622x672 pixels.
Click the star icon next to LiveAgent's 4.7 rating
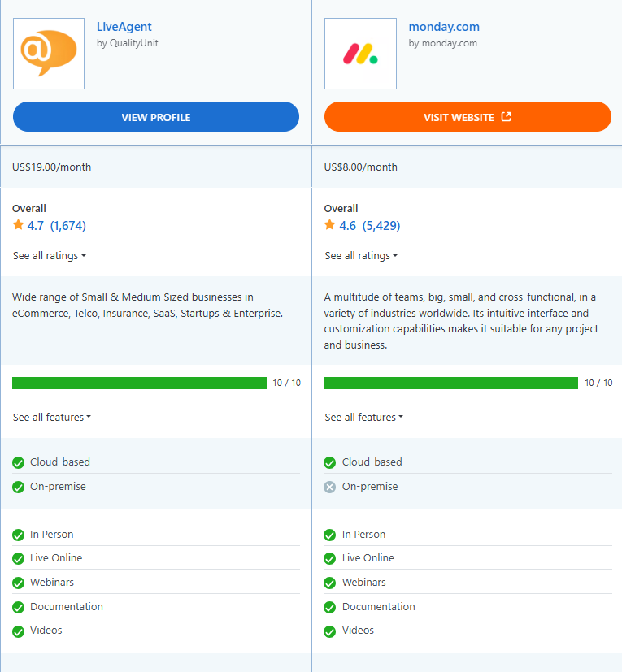pyautogui.click(x=17, y=225)
